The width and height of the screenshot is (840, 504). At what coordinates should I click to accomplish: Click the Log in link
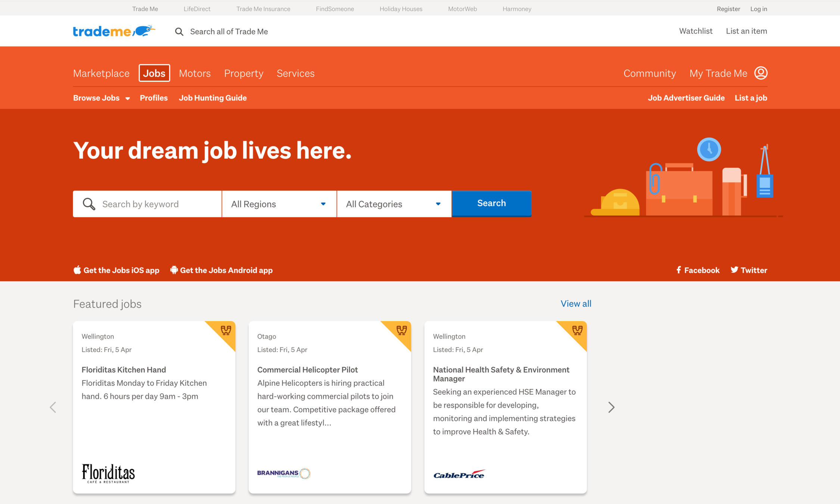point(759,9)
